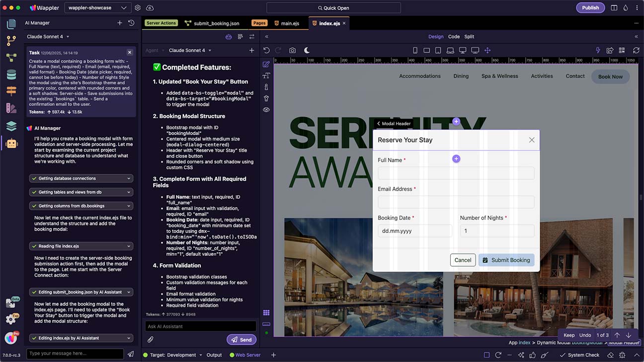Click the Full Name input field
This screenshot has height=362, width=644.
click(x=456, y=173)
